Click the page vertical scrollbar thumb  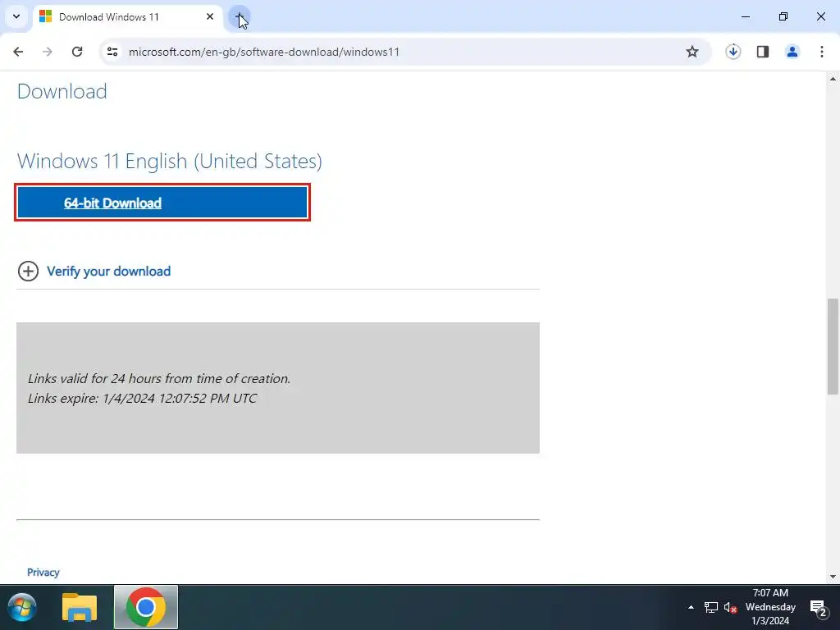point(833,347)
